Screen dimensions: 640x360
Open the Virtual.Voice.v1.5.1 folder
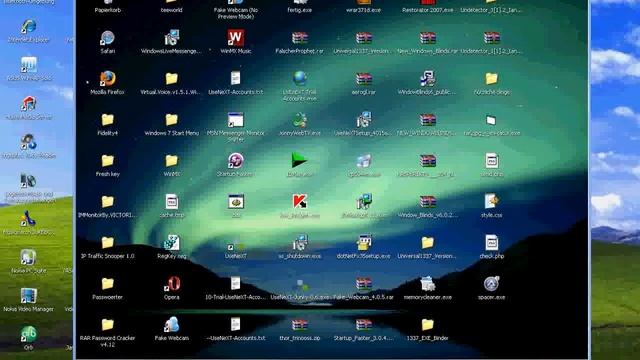171,79
